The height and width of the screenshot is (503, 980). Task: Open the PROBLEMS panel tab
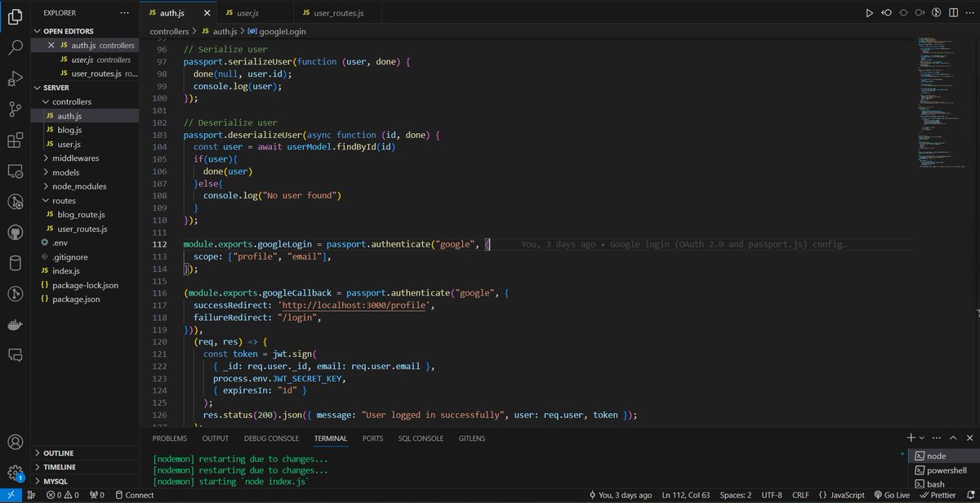[169, 438]
